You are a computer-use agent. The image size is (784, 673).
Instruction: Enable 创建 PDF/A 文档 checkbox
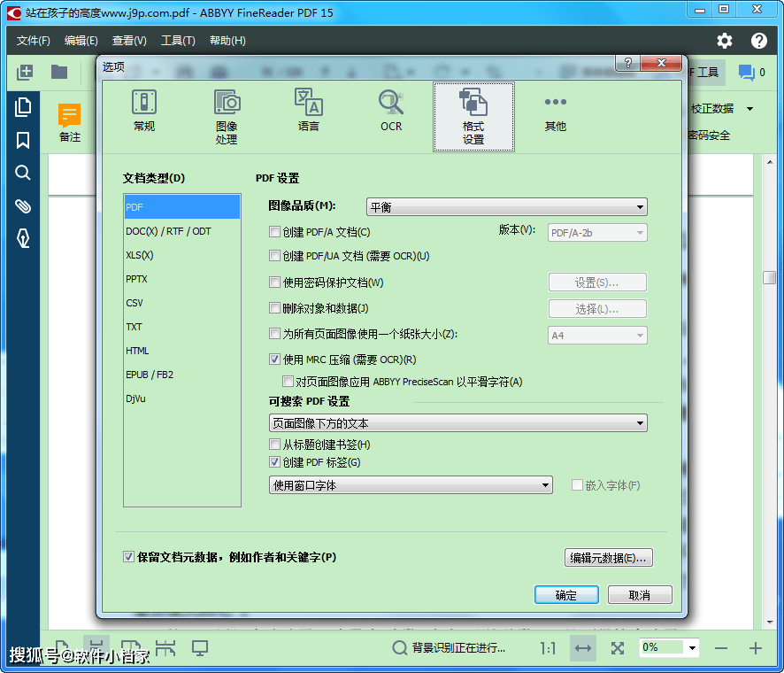coord(274,232)
